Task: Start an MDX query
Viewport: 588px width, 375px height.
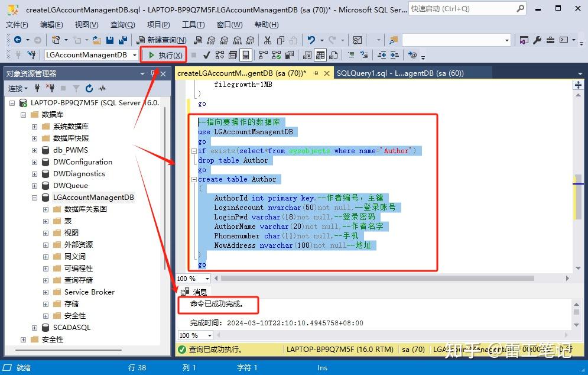Action: pos(211,40)
